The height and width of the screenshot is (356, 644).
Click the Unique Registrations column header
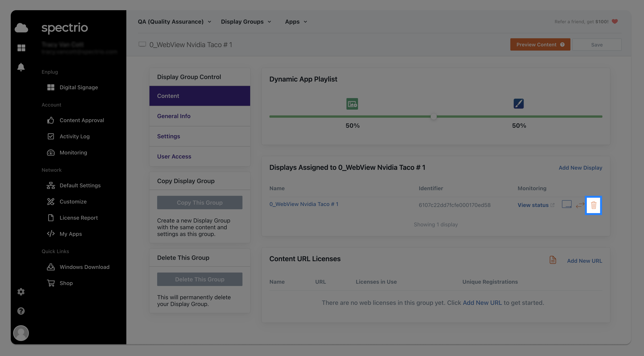tap(490, 282)
